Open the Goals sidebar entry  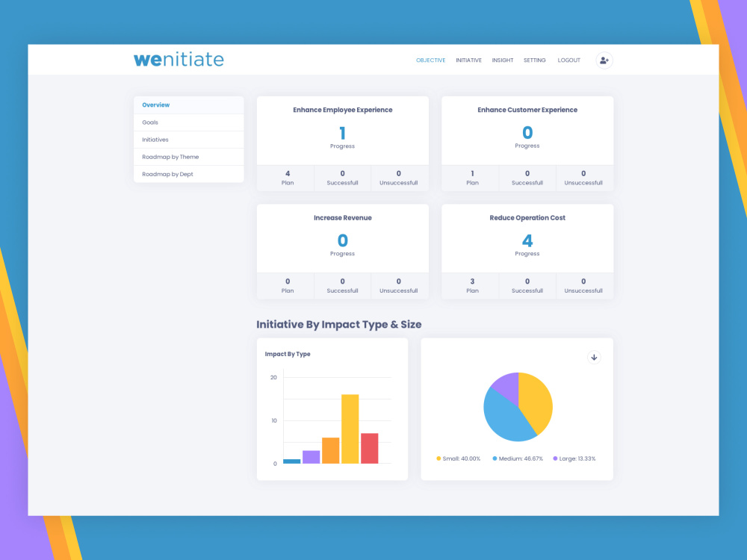click(149, 122)
